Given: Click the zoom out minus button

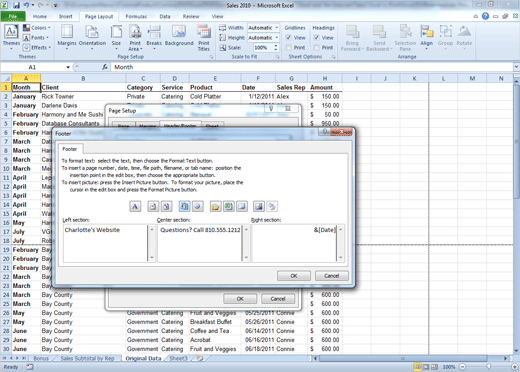Looking at the screenshot, I should tap(463, 367).
